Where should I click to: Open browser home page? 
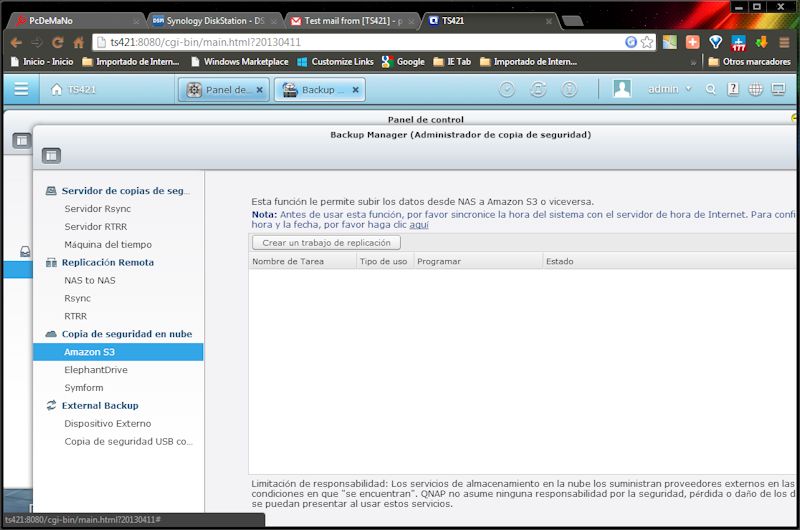[x=78, y=42]
